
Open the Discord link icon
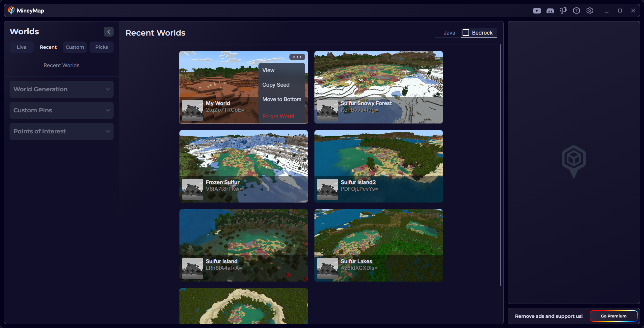[550, 11]
